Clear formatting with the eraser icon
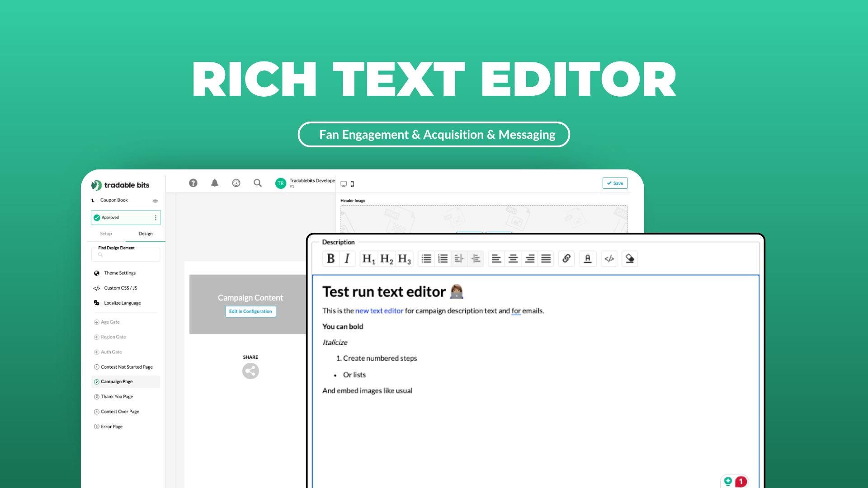868x488 pixels. pos(629,258)
